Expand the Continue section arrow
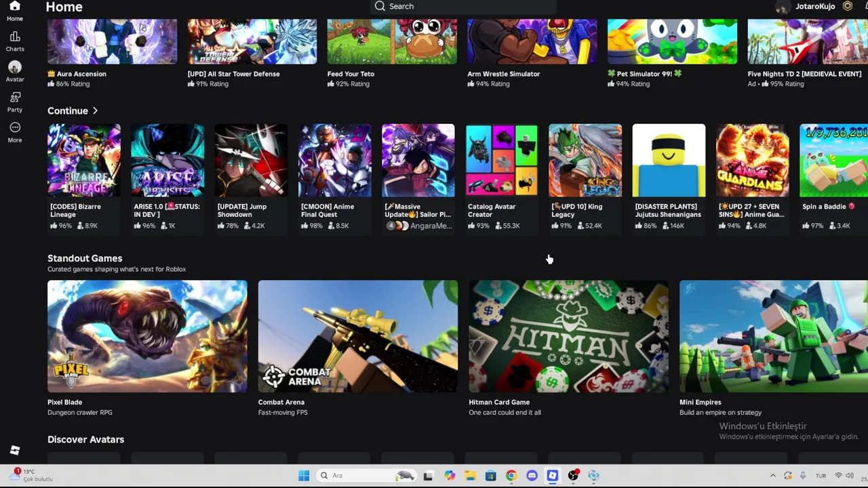868x488 pixels. 95,110
